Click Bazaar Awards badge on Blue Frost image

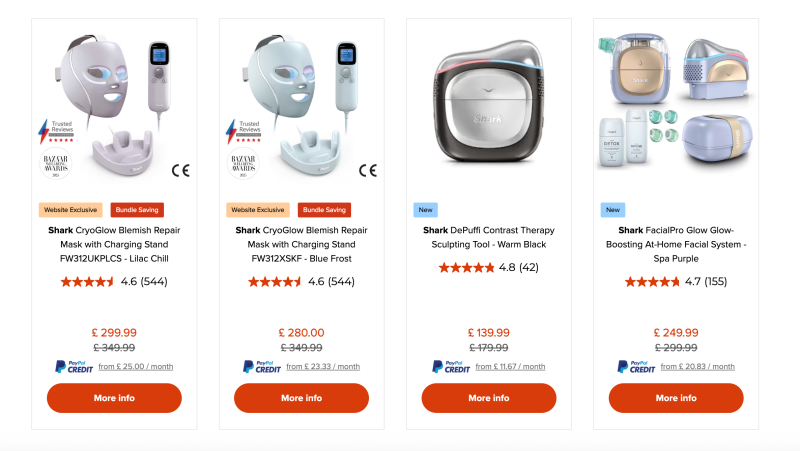tap(243, 164)
